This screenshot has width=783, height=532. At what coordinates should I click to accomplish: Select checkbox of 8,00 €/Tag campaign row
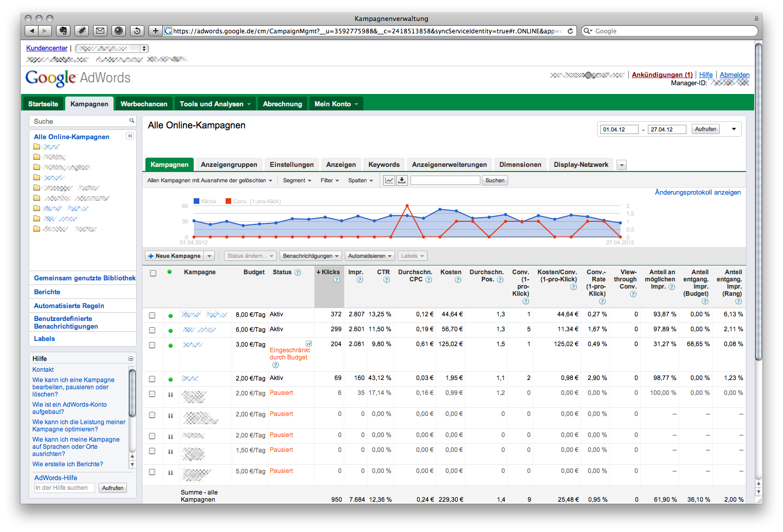[152, 315]
